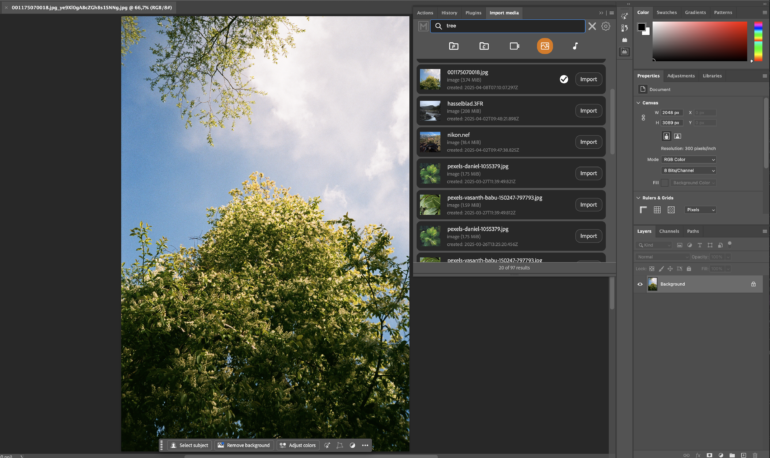Image resolution: width=770 pixels, height=458 pixels.
Task: Click the rulers icon in Rulers & Grids
Action: click(644, 210)
